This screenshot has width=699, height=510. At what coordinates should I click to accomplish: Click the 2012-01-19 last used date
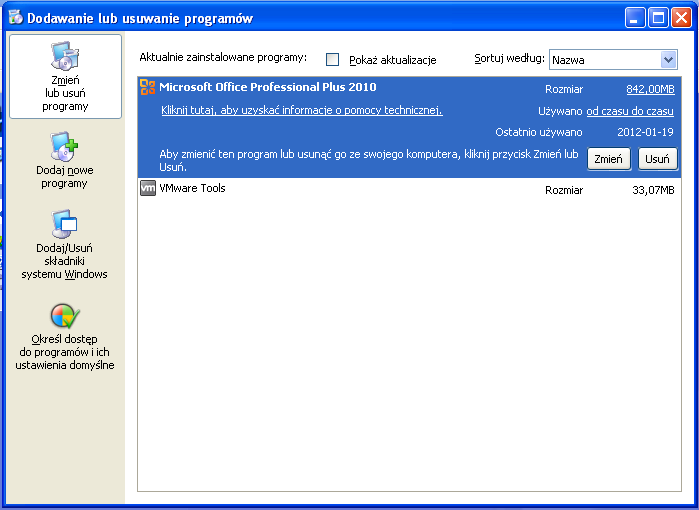pyautogui.click(x=645, y=132)
